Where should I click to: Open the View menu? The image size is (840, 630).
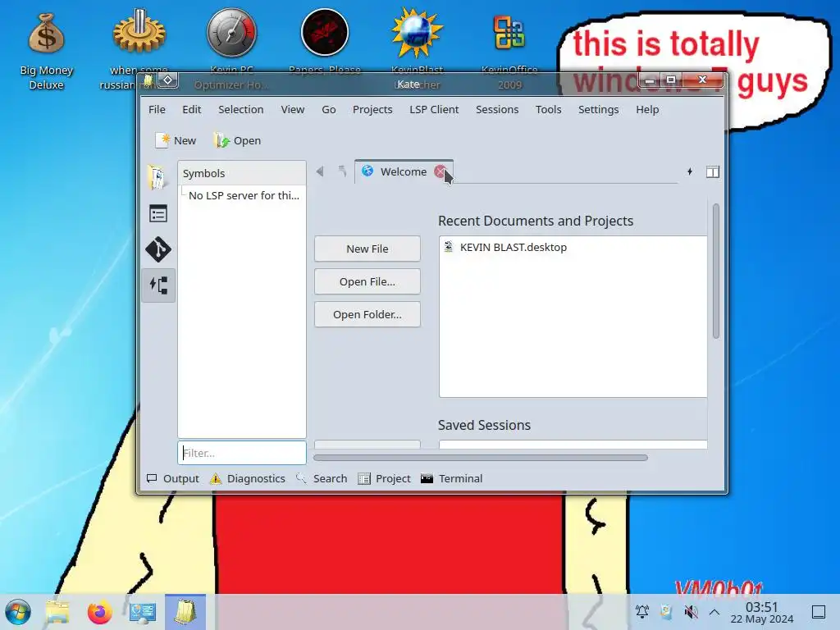[x=293, y=109]
